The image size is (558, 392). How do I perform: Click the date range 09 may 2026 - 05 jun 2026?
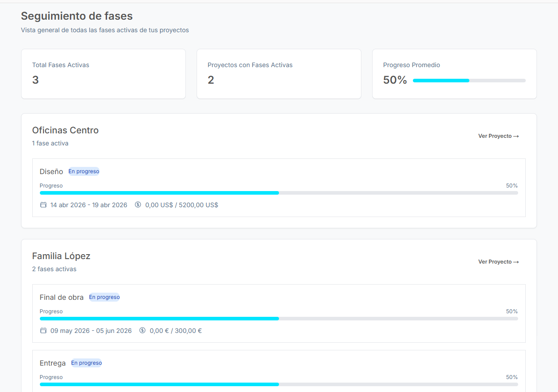(91, 331)
